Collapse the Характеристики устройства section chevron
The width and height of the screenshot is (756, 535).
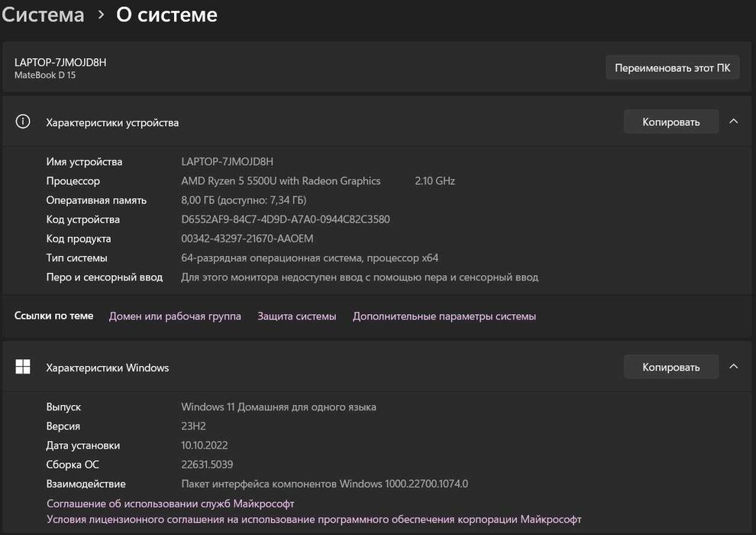click(733, 122)
